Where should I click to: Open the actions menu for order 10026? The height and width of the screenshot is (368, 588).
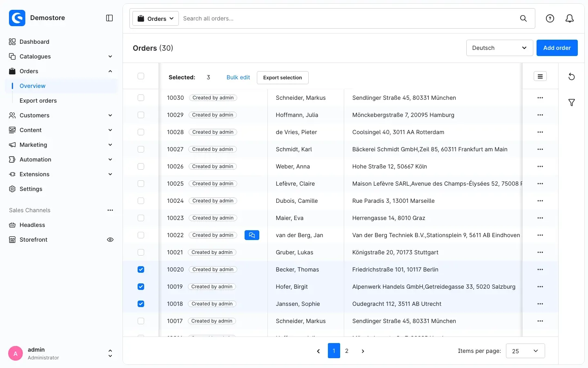(540, 166)
